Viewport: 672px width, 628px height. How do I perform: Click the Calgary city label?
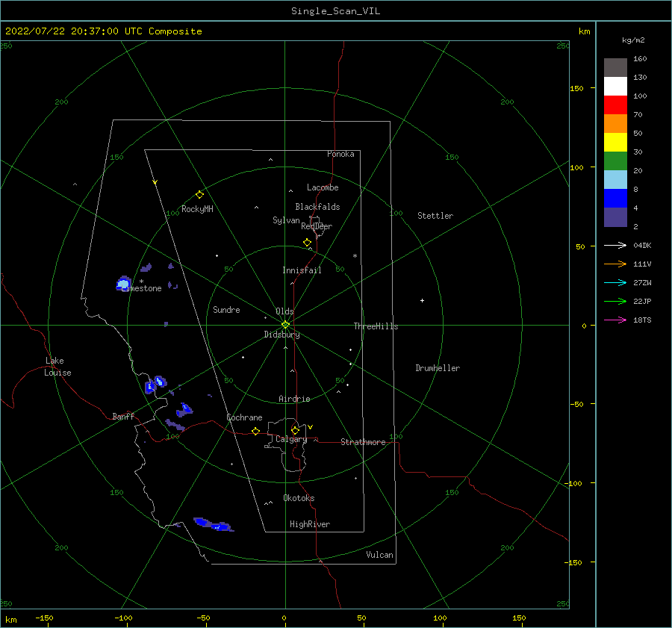click(291, 439)
